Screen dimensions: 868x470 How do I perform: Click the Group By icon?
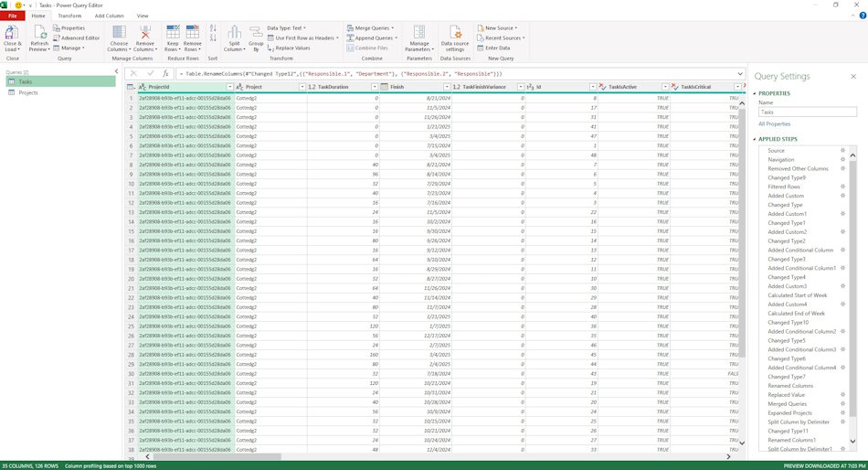(256, 32)
